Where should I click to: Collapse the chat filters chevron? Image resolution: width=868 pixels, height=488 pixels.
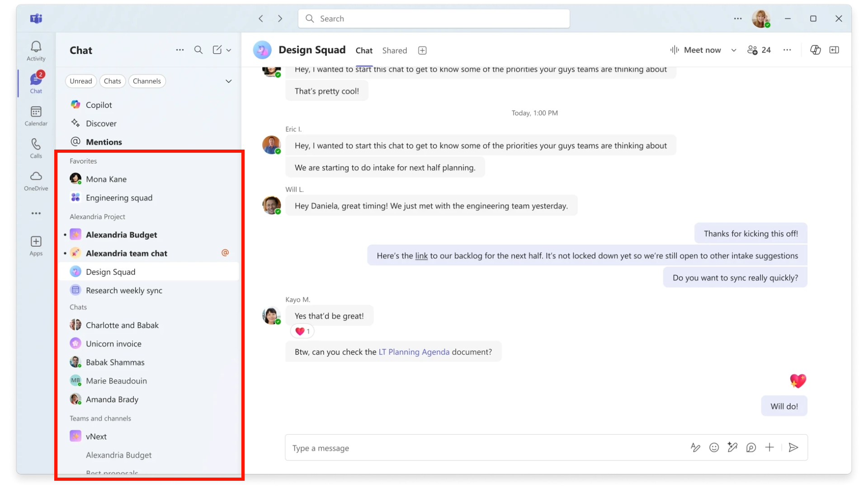coord(229,81)
